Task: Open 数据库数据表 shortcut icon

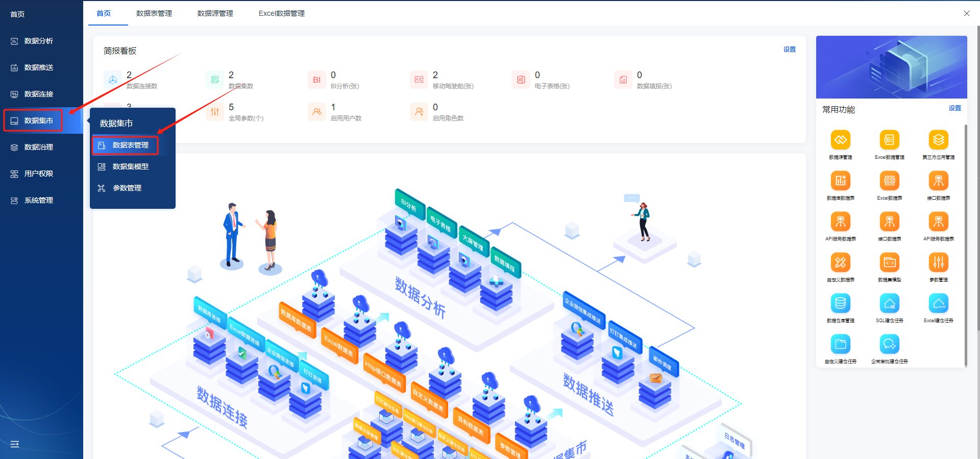Action: tap(840, 181)
